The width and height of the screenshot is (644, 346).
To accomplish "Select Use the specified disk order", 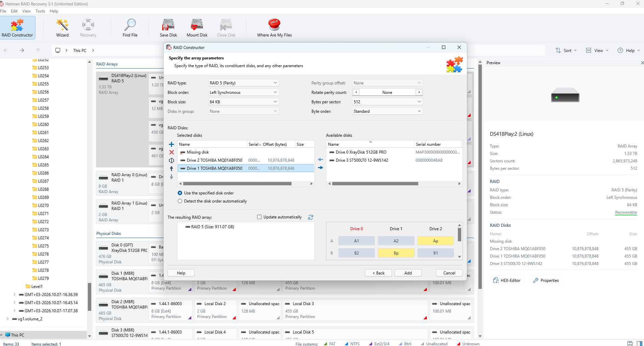I will (x=206, y=193).
